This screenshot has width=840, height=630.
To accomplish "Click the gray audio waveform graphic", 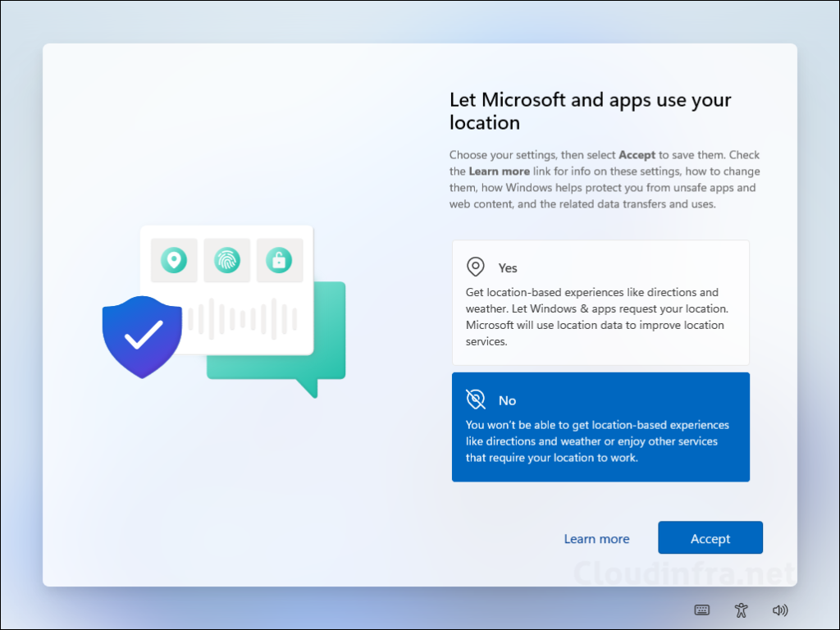I will coord(242,318).
